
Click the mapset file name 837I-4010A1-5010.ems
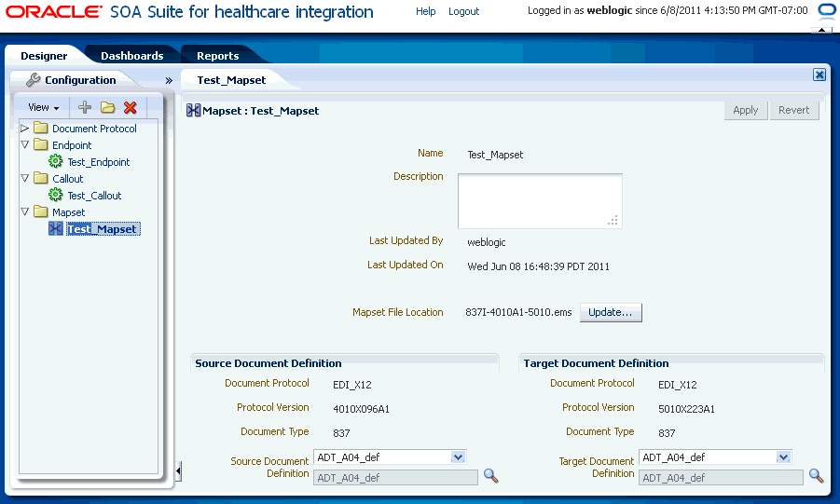tap(518, 312)
